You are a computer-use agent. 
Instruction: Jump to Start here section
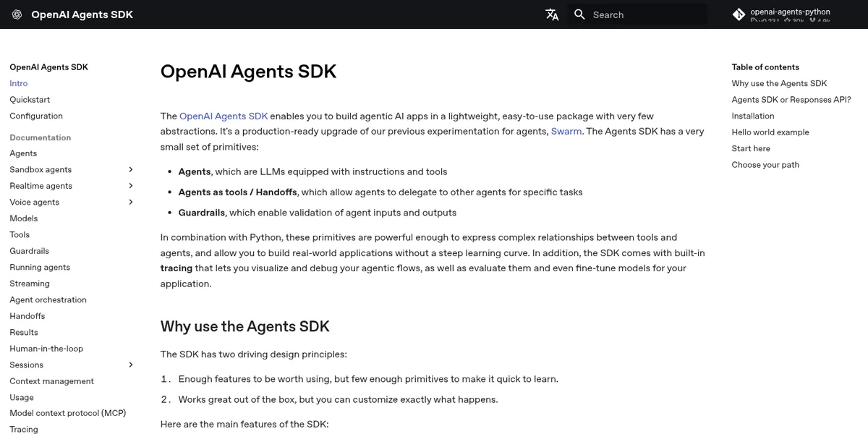[x=751, y=148]
